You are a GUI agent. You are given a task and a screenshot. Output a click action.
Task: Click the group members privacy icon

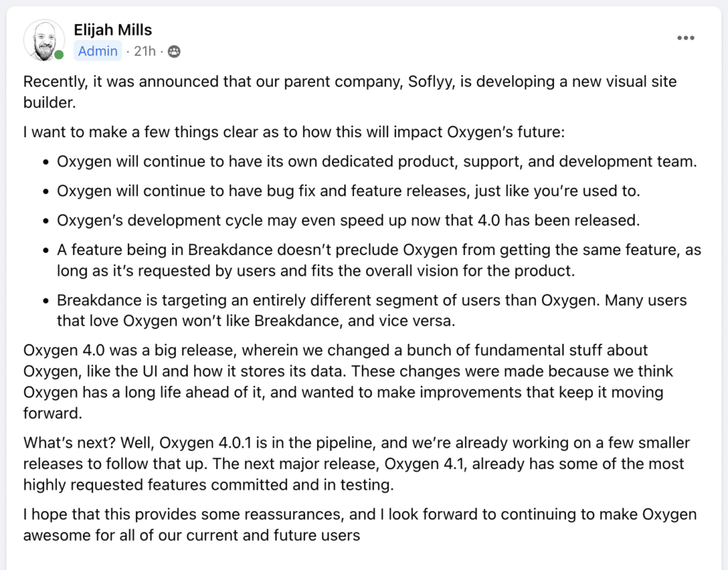point(174,51)
